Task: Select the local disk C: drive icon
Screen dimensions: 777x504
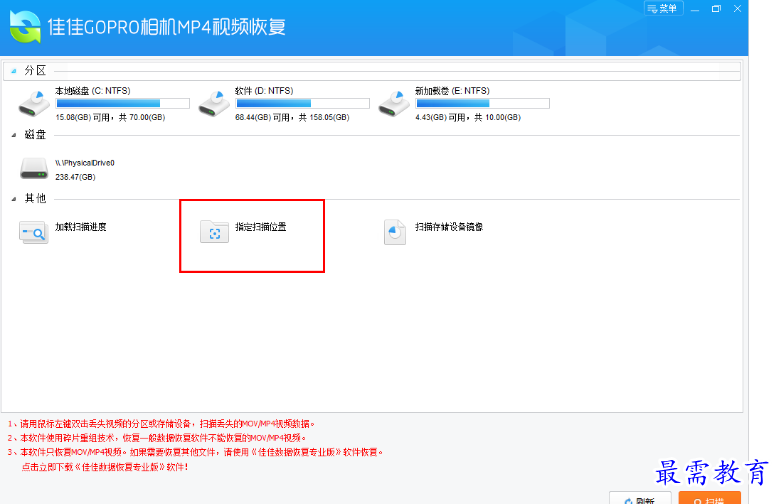Action: (x=34, y=104)
